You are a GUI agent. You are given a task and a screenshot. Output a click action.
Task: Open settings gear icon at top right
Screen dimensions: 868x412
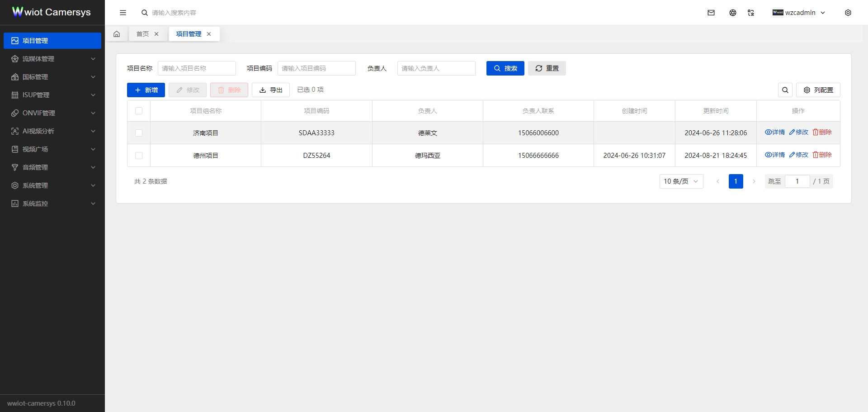[x=848, y=13]
